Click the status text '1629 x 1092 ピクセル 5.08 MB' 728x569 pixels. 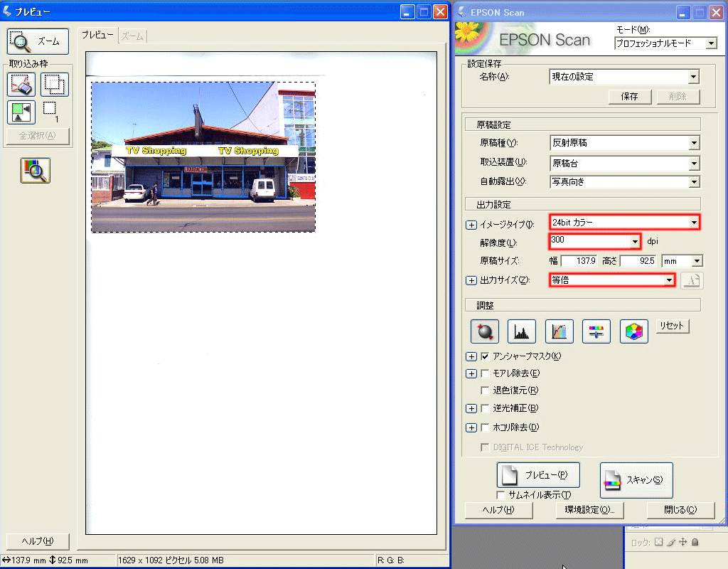point(171,560)
